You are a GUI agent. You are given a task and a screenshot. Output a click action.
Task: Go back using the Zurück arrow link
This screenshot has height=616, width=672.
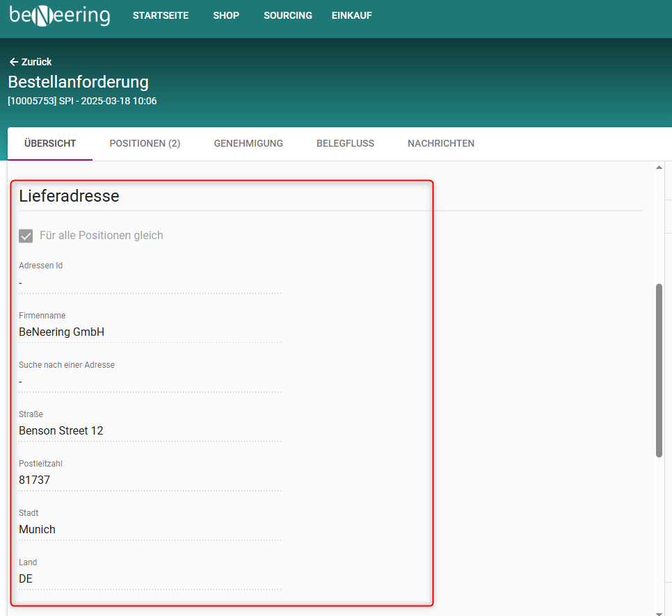point(30,62)
